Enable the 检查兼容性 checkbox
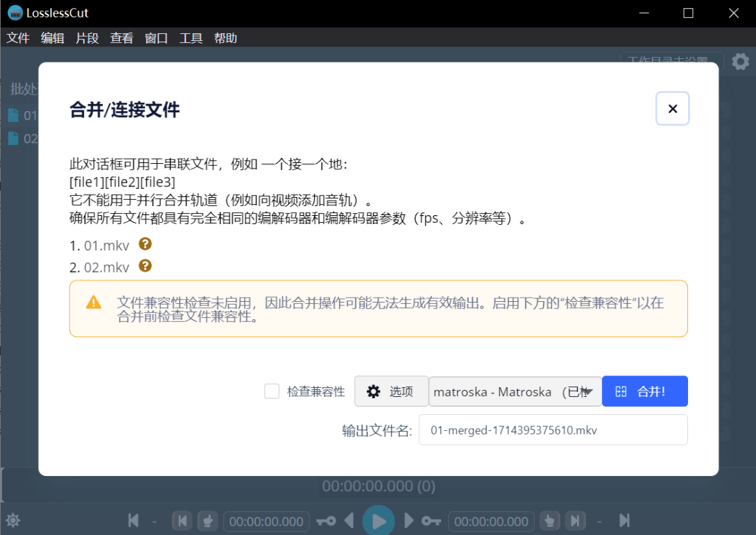Image resolution: width=756 pixels, height=535 pixels. [272, 391]
